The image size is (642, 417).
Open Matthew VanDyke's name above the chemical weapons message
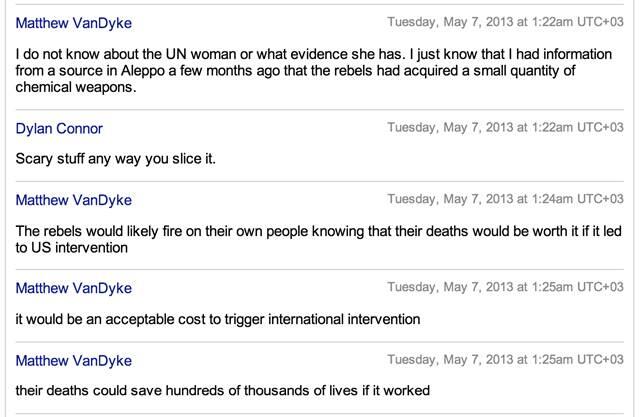(74, 23)
